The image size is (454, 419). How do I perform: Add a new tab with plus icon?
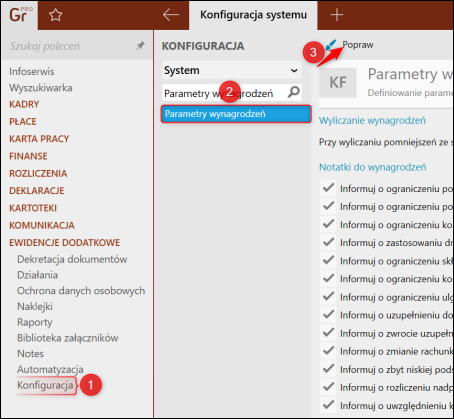click(x=337, y=15)
